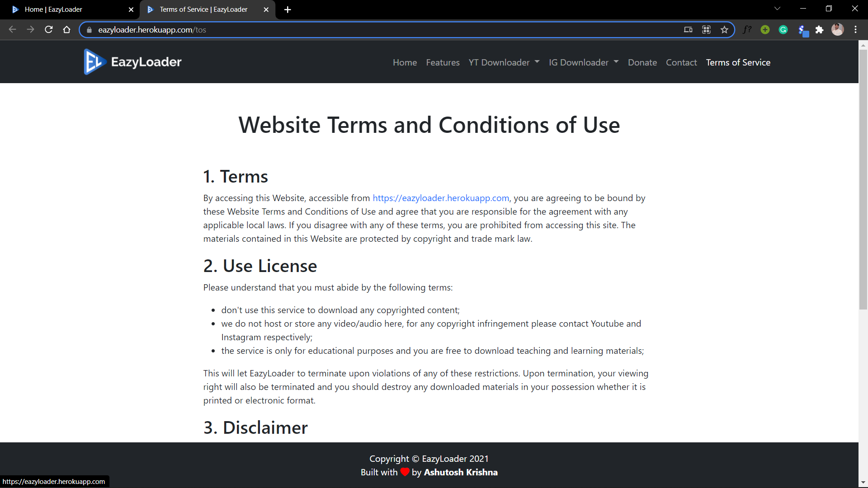Click the green plus extension icon

[765, 29]
